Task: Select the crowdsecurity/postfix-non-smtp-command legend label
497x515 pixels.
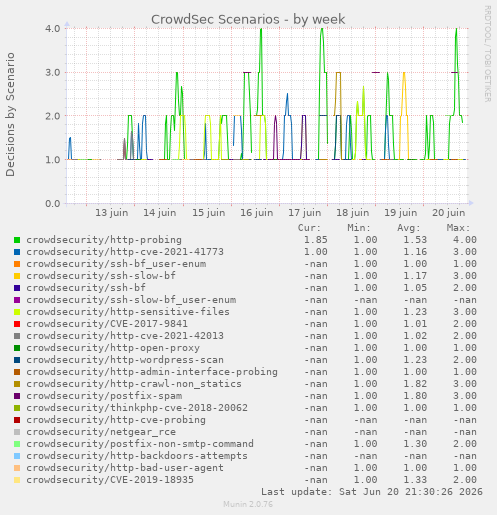Action: (x=140, y=444)
